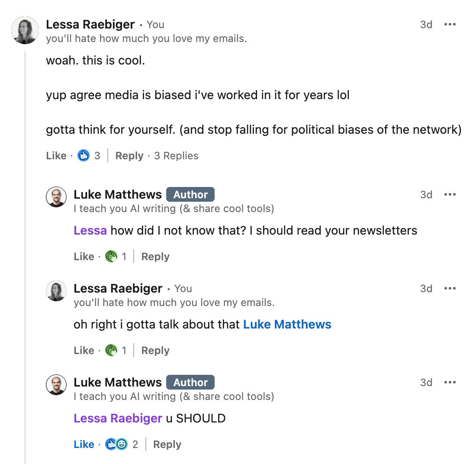
Task: Expand the 3 Replies thread
Action: coord(176,155)
